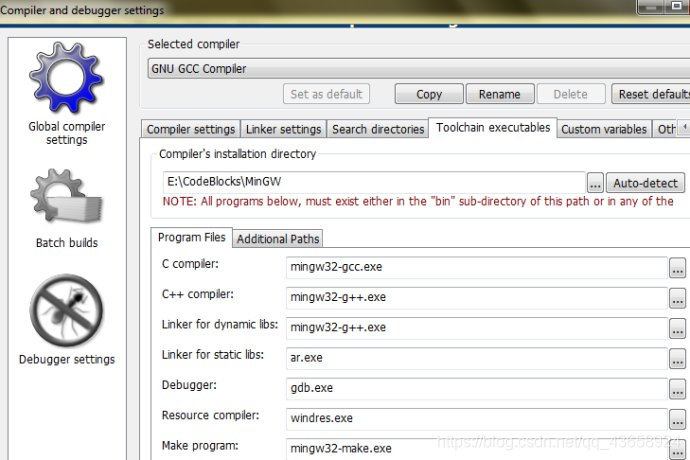The image size is (690, 460).
Task: Click the red NOTE text about bin sub-directory
Action: point(418,201)
